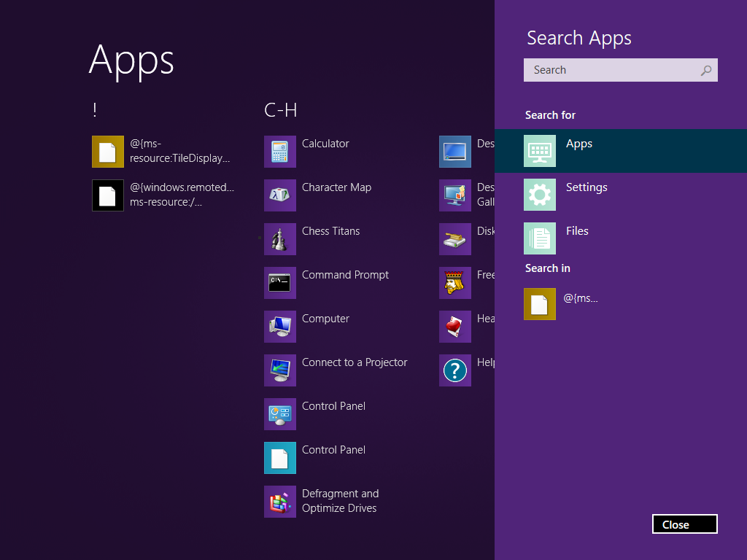The width and height of the screenshot is (747, 560).
Task: Click the Close button
Action: [x=684, y=524]
